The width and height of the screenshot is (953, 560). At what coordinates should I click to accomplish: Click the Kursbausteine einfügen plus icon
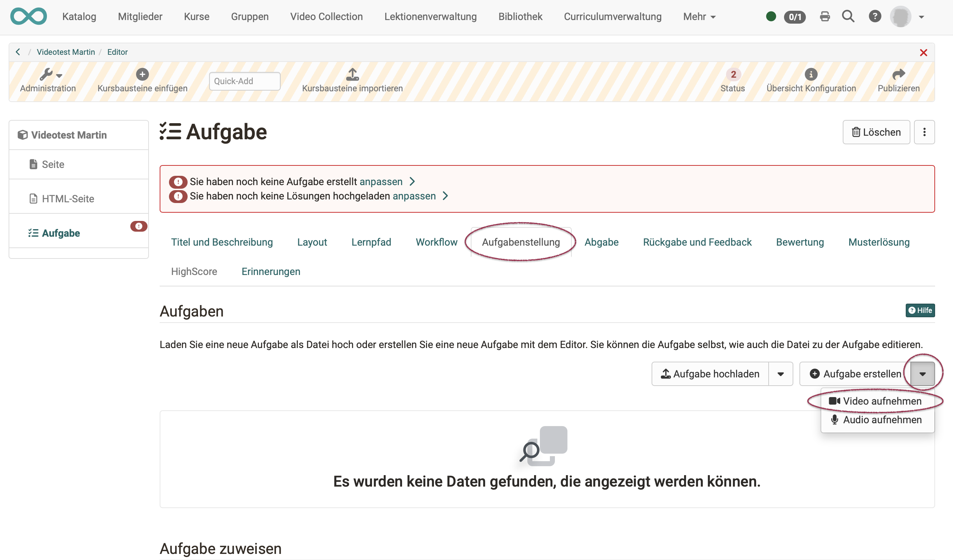point(142,74)
